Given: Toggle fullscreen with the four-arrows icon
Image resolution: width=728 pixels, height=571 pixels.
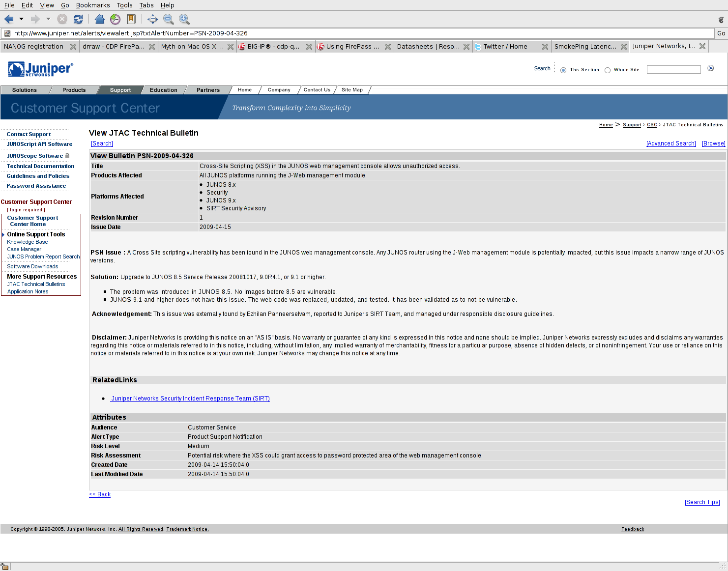Looking at the screenshot, I should pos(152,19).
